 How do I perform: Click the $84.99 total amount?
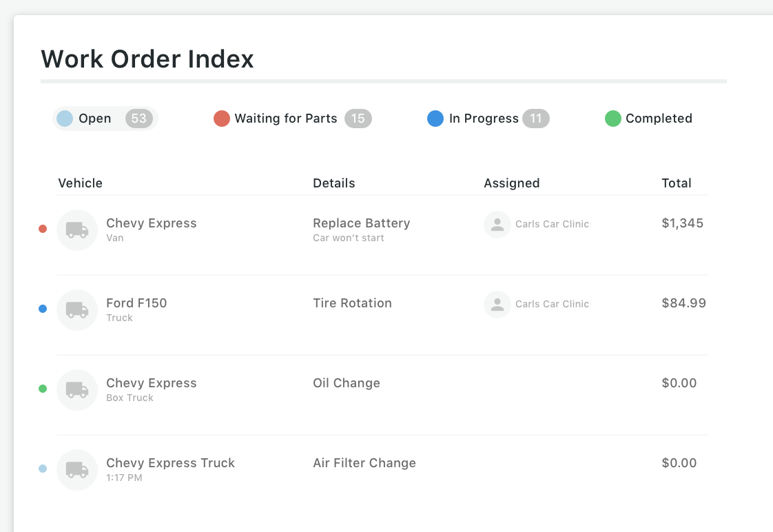(x=683, y=303)
